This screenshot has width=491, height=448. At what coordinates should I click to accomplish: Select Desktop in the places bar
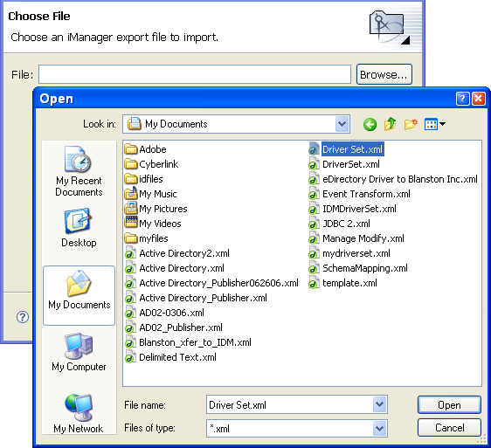tap(79, 228)
